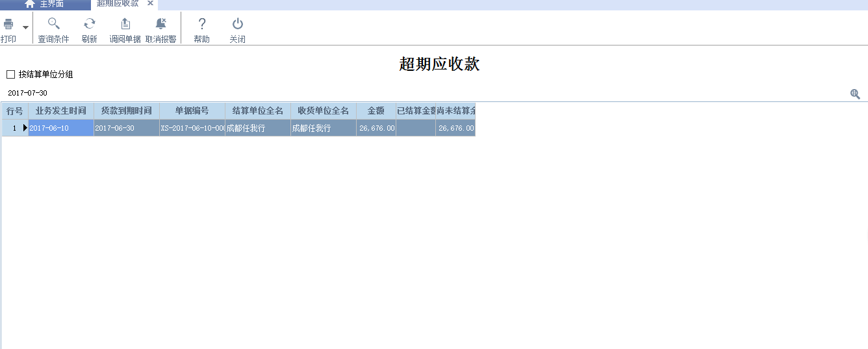Sort by 业务发生时间 column header

point(61,111)
